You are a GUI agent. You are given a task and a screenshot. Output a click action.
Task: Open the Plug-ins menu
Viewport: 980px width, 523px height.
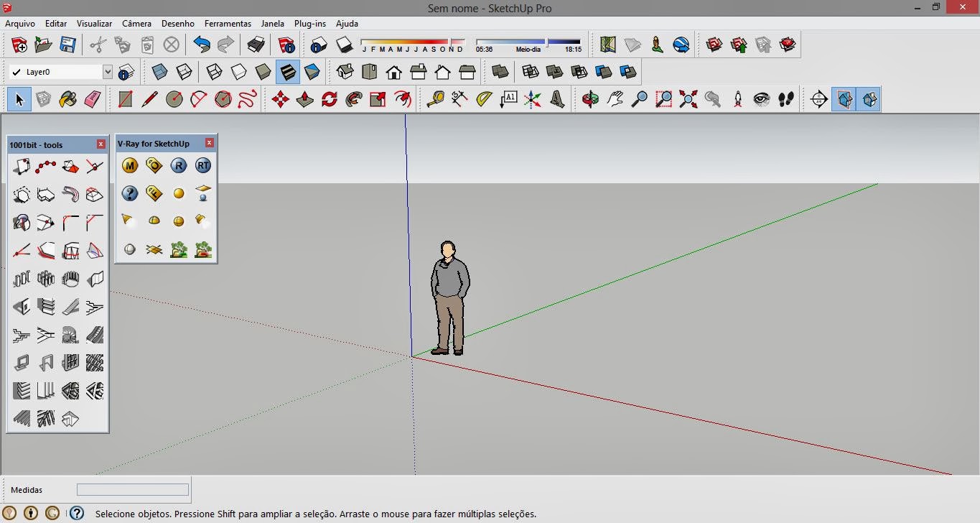pyautogui.click(x=310, y=24)
